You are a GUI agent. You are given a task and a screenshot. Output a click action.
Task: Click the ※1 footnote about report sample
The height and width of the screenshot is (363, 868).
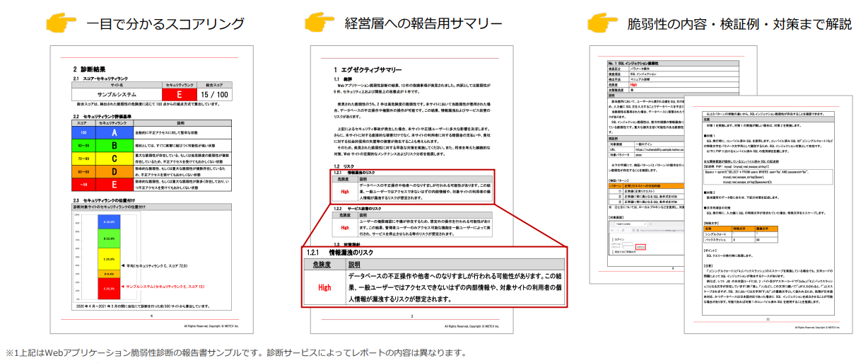(234, 352)
